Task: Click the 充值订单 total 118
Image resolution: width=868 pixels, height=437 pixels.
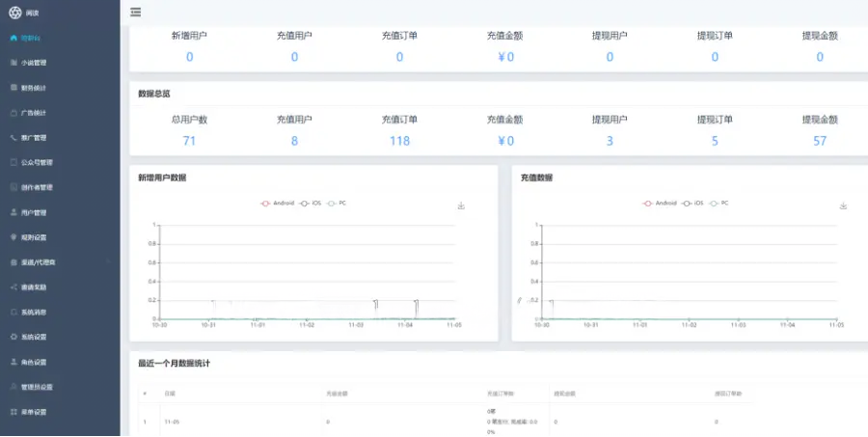Action: (x=399, y=141)
